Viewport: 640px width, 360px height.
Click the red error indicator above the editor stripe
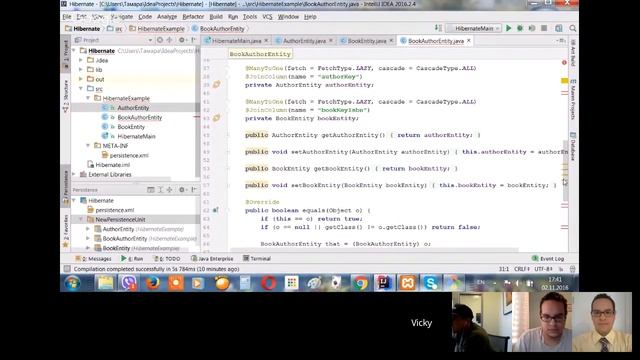tap(564, 62)
